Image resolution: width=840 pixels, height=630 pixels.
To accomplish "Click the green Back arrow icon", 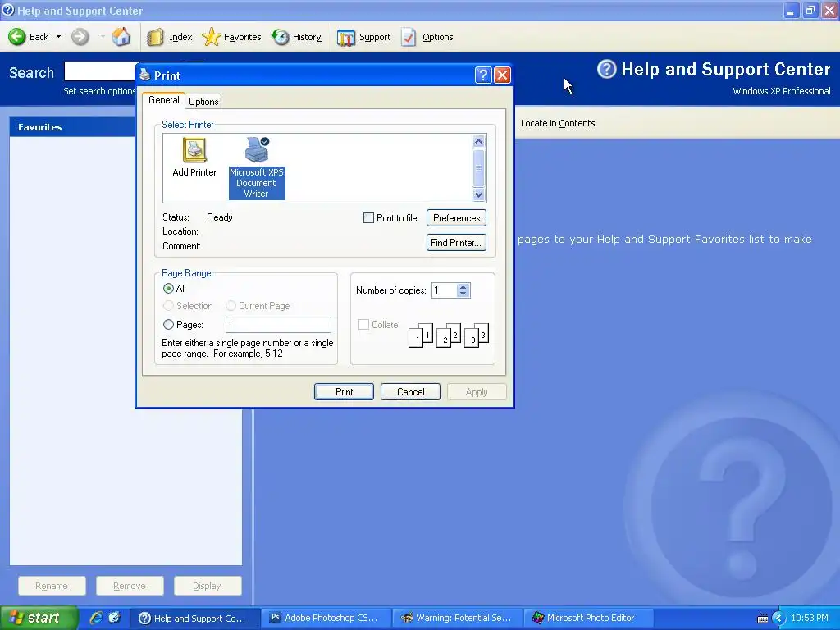I will [x=16, y=37].
